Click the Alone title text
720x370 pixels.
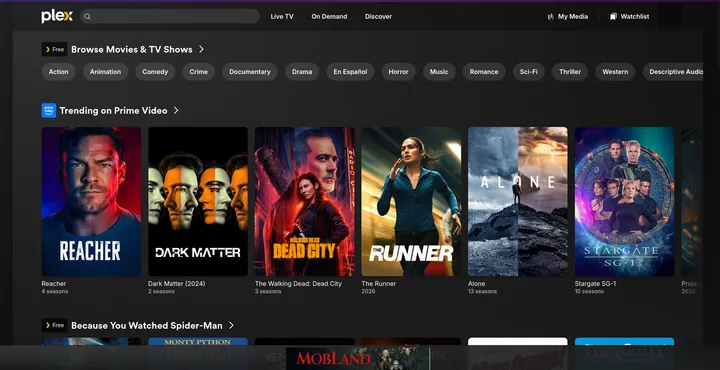477,284
